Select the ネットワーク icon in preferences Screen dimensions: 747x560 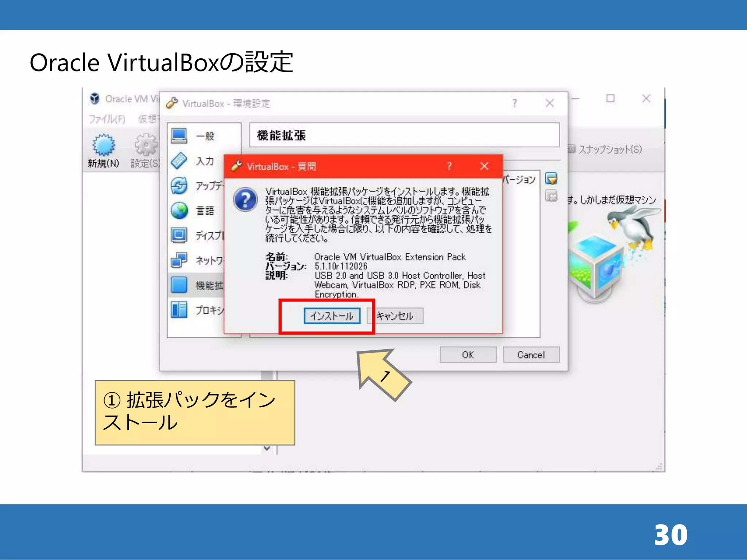click(x=179, y=260)
